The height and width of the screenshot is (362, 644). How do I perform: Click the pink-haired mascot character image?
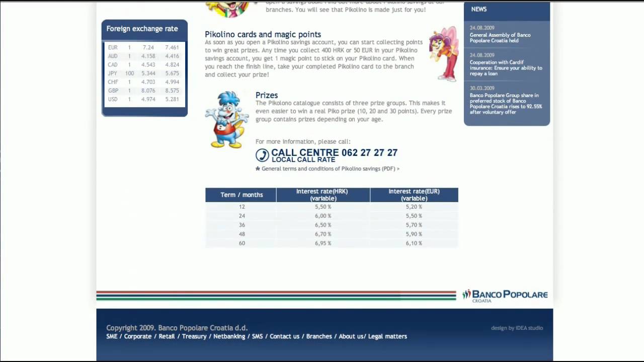tap(443, 54)
